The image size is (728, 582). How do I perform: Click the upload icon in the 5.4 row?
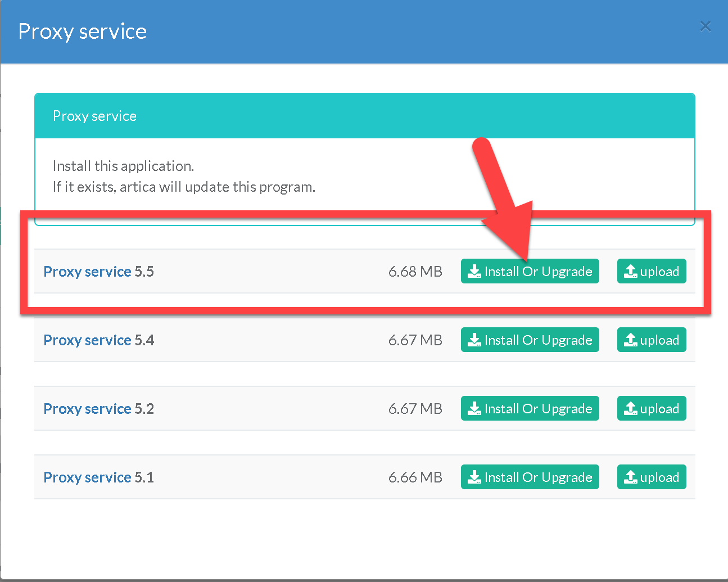click(631, 340)
